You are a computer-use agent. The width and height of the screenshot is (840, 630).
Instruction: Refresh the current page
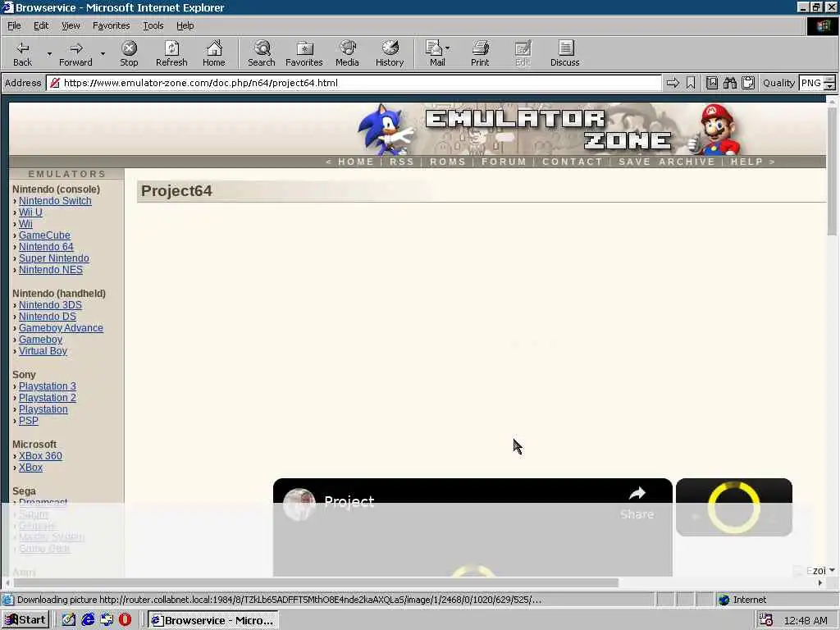click(171, 53)
